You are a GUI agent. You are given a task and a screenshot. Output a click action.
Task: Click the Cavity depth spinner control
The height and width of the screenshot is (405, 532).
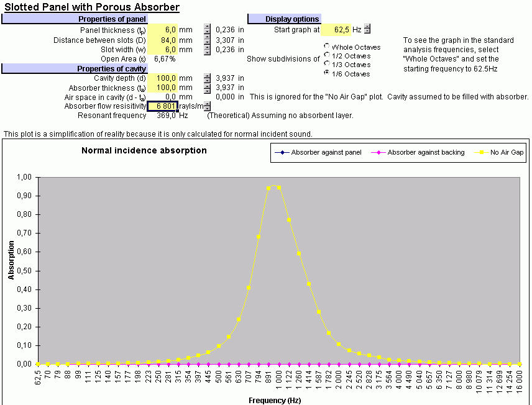click(x=207, y=78)
